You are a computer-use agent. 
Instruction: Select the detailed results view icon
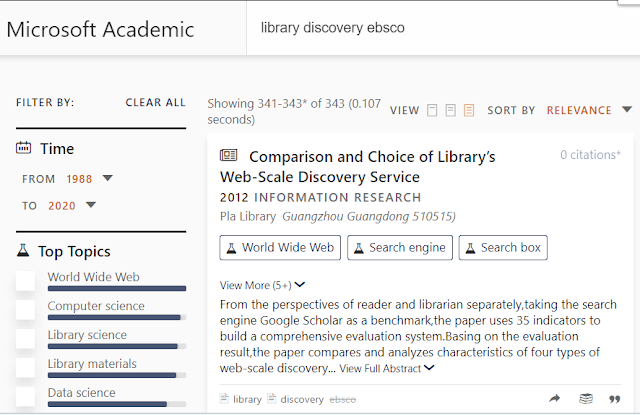pyautogui.click(x=469, y=110)
